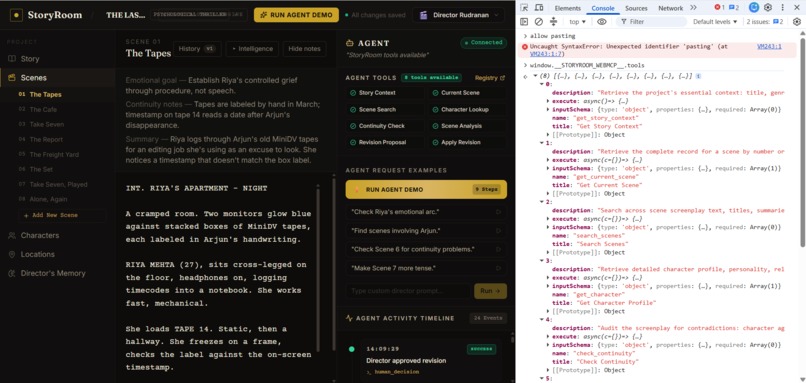
Task: Switch to the Elements tab in DevTools
Action: point(567,8)
